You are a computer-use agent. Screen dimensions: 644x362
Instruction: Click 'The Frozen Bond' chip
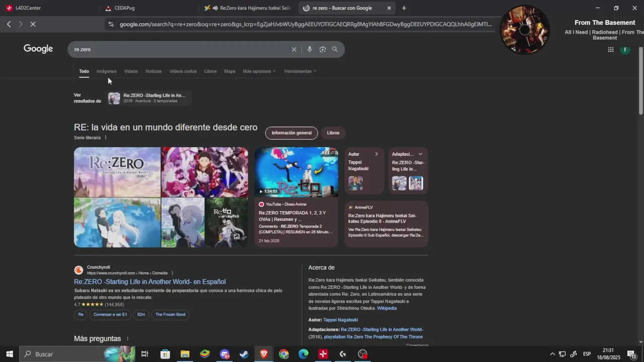[170, 315]
